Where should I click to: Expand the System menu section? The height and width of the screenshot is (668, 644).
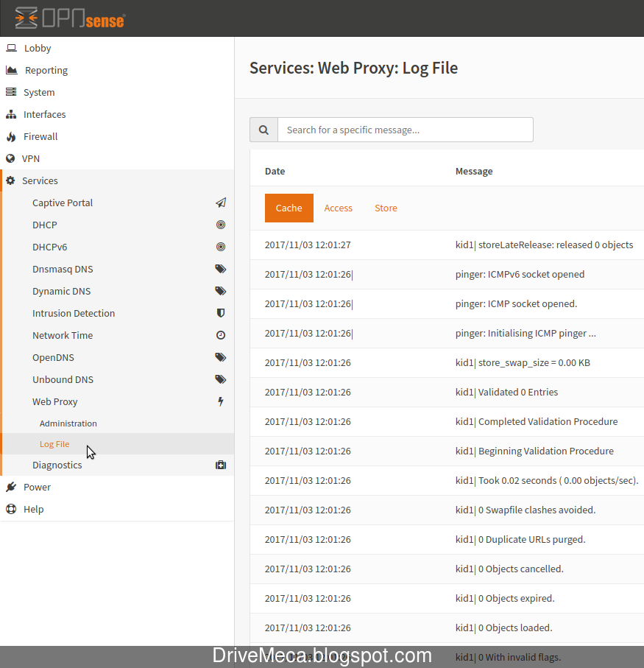40,92
